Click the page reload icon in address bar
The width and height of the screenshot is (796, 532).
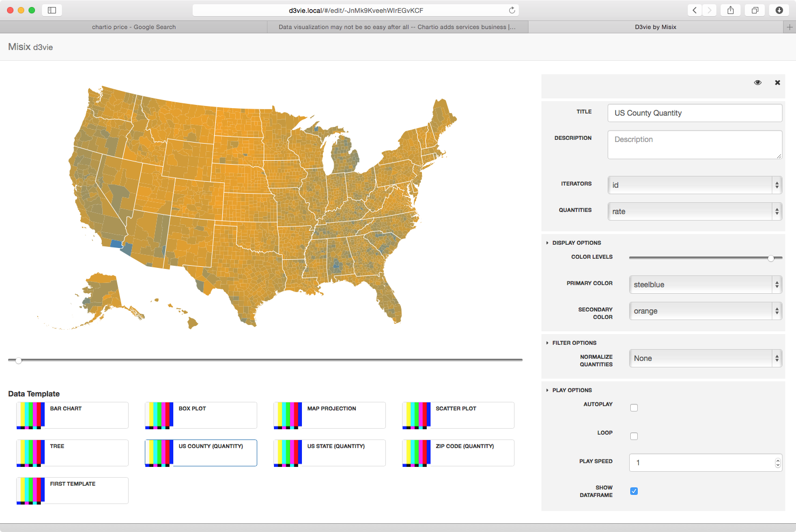click(512, 10)
